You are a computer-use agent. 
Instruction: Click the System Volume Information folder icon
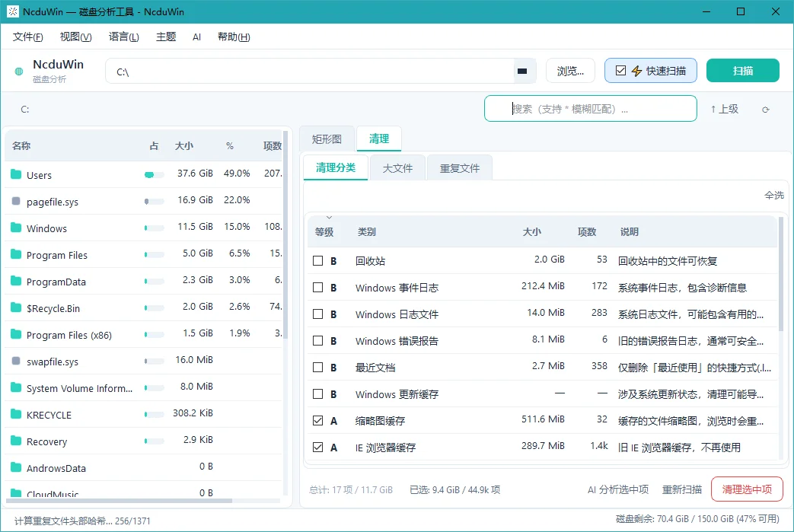pyautogui.click(x=16, y=387)
